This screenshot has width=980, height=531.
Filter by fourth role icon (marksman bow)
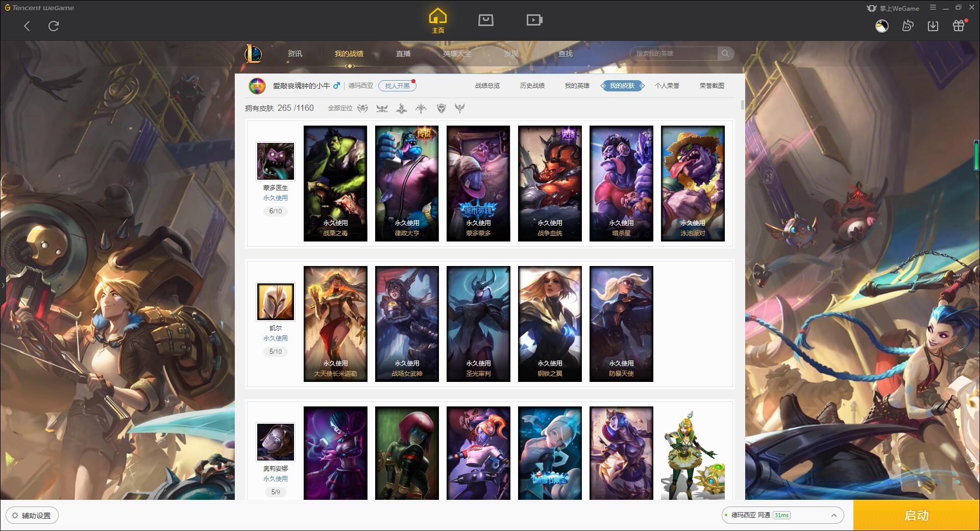421,108
